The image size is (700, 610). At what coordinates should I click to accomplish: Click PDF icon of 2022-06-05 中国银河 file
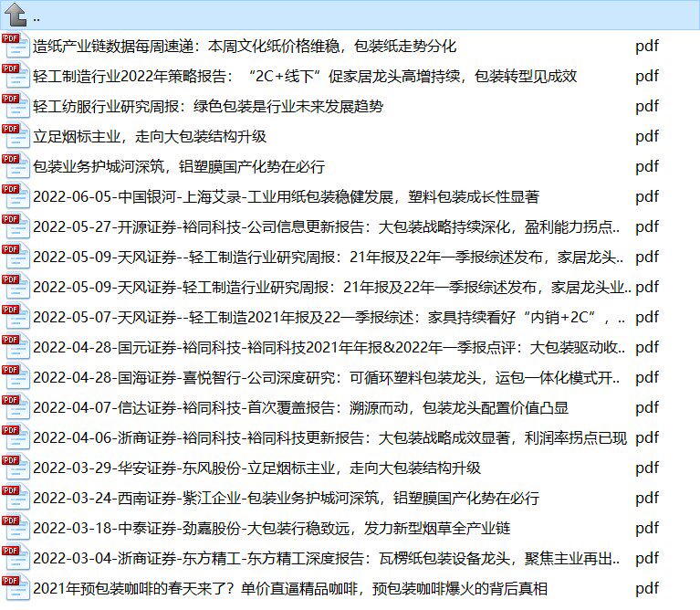[16, 196]
